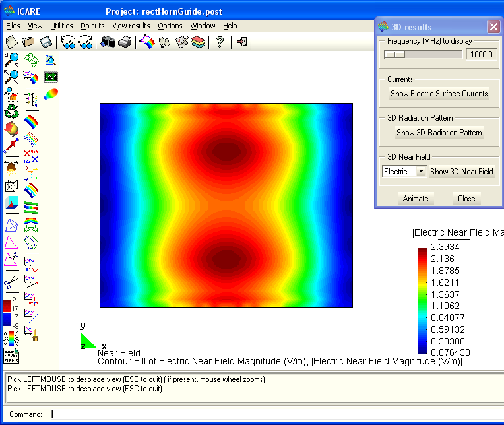Image resolution: width=504 pixels, height=425 pixels.
Task: Click the colored vectors arrows icon
Action: pos(31,174)
